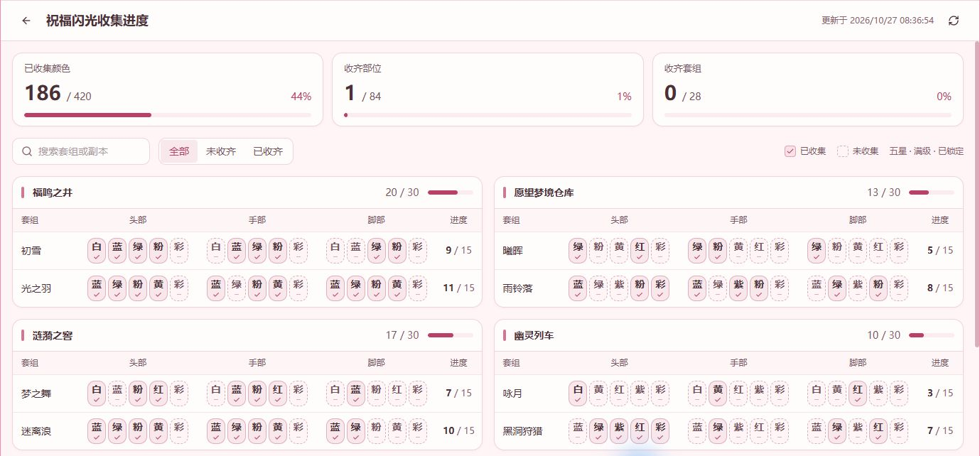Toggle 初雪 手部 白 color chip
980x456 pixels.
tap(216, 251)
